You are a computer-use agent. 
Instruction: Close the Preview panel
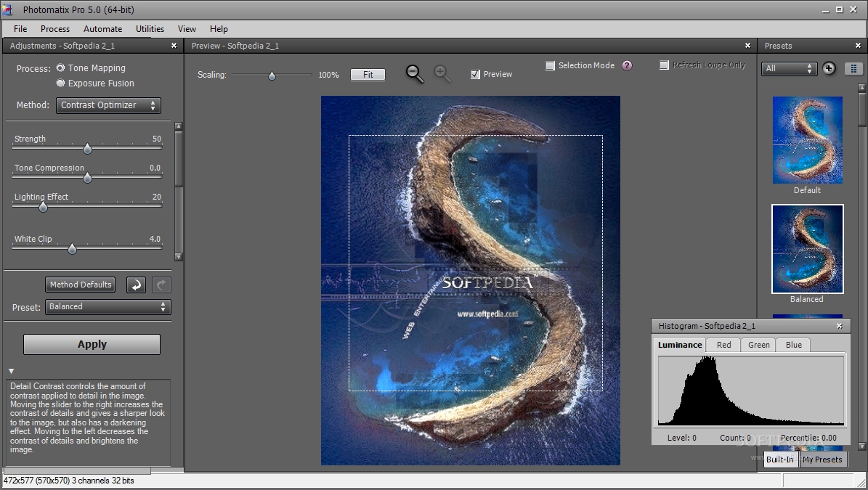point(748,46)
